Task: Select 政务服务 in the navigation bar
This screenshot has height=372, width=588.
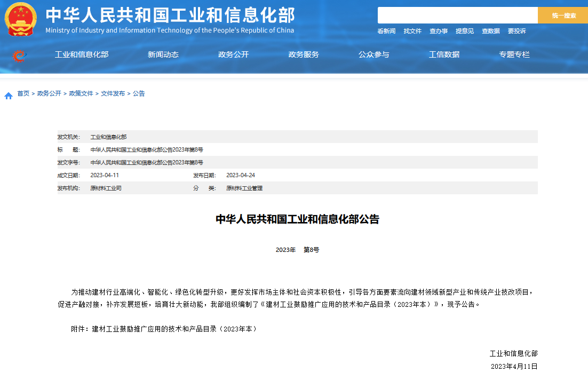Action: [303, 54]
